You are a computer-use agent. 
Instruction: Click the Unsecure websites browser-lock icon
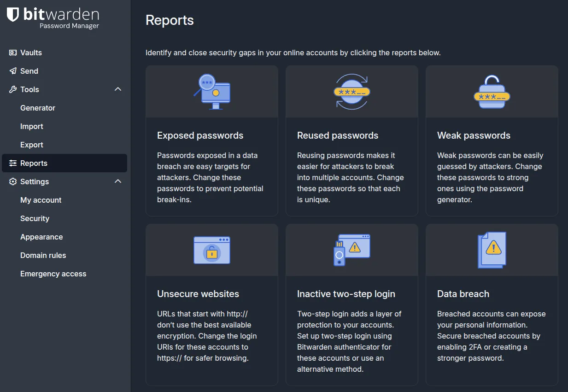pyautogui.click(x=211, y=249)
